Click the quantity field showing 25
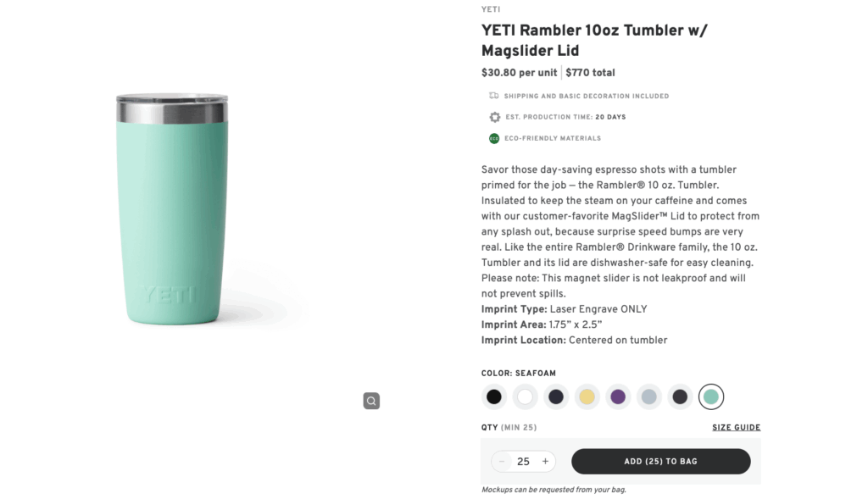Screen dimensions: 868x499 pyautogui.click(x=523, y=462)
